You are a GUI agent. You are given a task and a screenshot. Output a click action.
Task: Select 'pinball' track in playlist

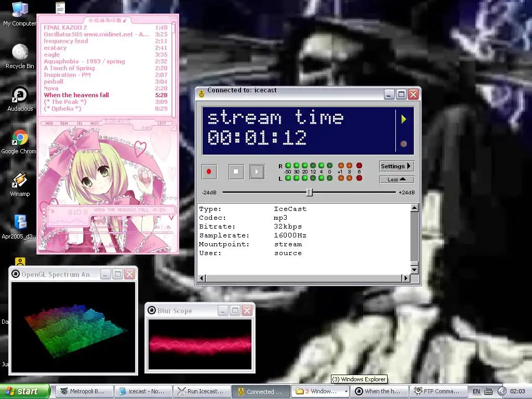(105, 82)
